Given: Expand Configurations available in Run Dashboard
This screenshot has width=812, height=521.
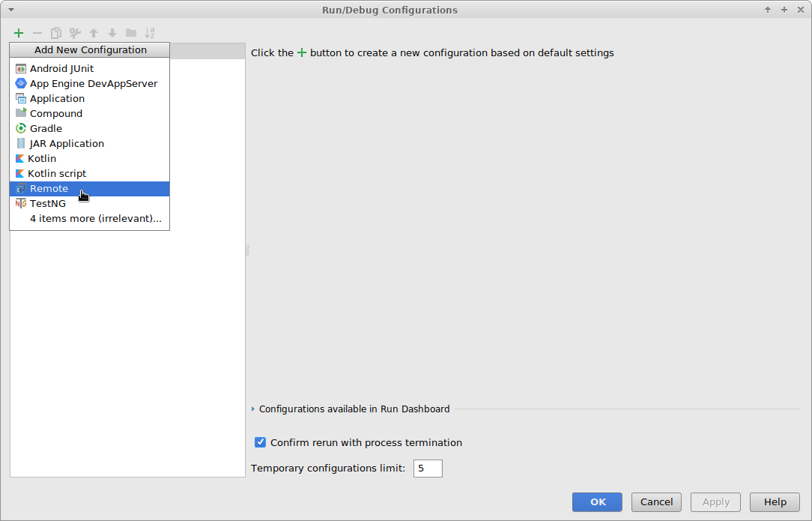Looking at the screenshot, I should (254, 409).
